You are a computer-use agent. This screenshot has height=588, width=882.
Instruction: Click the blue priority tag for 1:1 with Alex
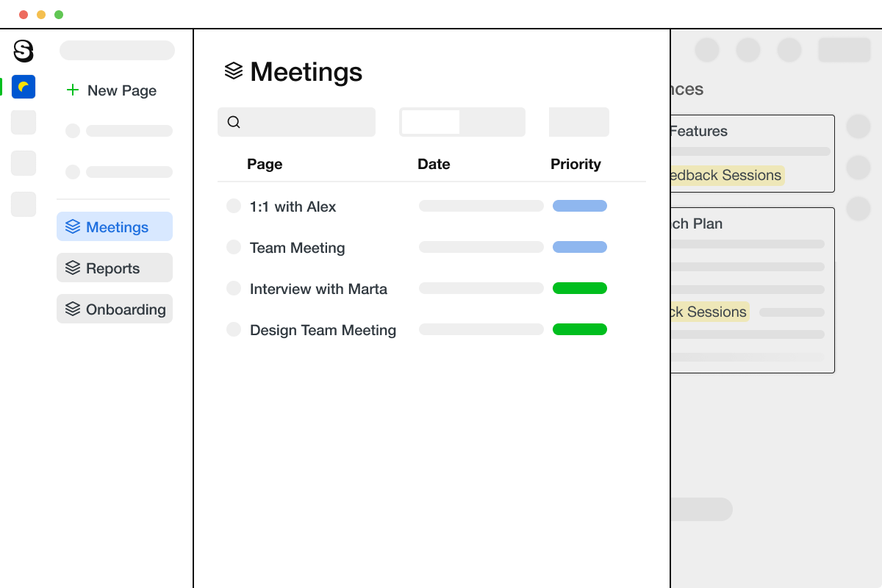click(580, 207)
